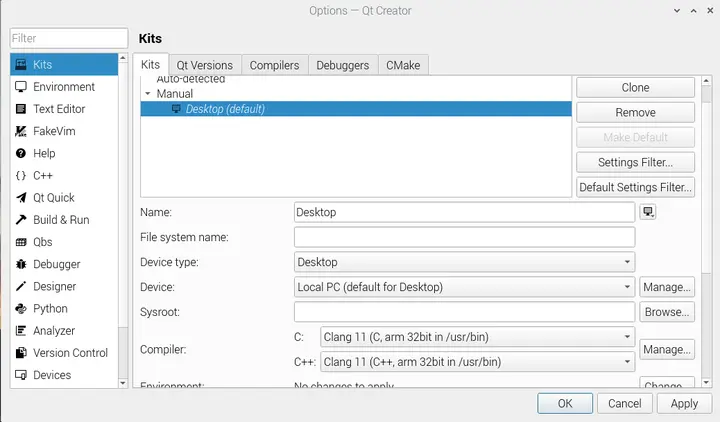Collapse the Manual kits tree node
This screenshot has width=720, height=422.
click(x=147, y=94)
